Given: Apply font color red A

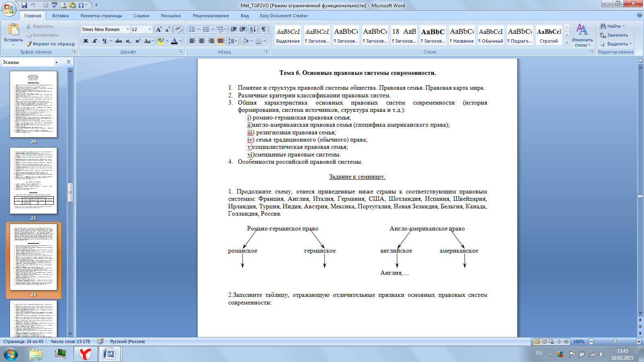Looking at the screenshot, I should pyautogui.click(x=174, y=41).
